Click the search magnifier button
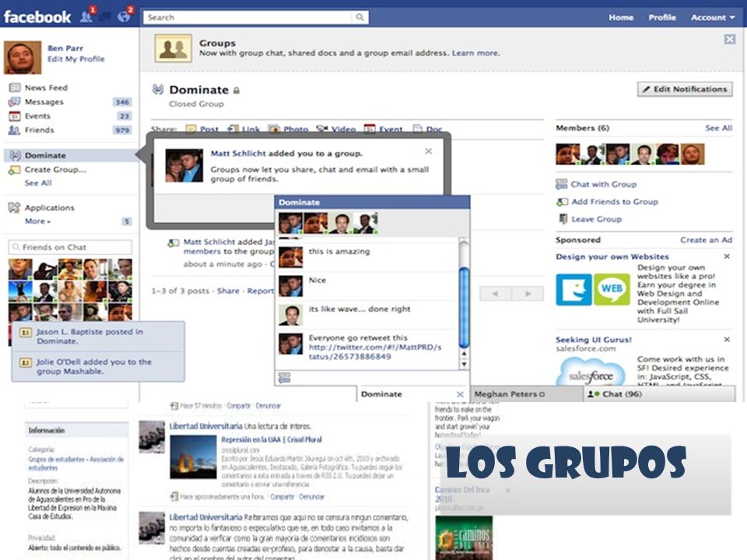747x560 pixels. (360, 17)
